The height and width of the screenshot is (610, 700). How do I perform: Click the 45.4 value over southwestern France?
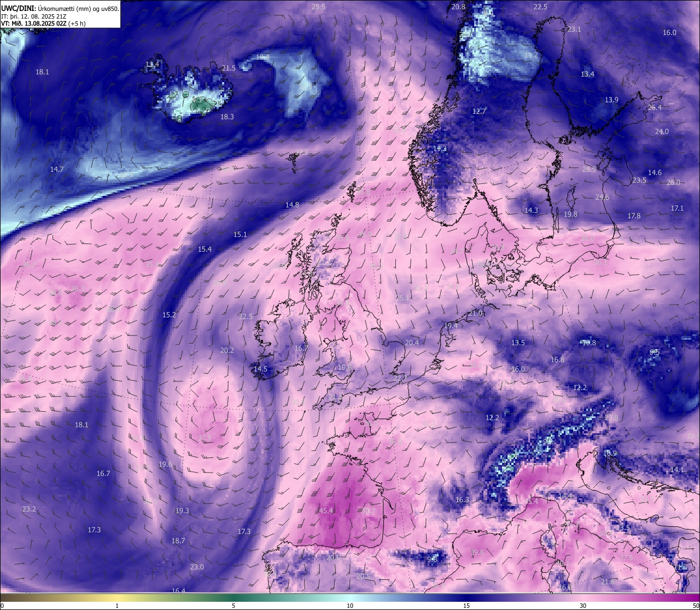326,510
